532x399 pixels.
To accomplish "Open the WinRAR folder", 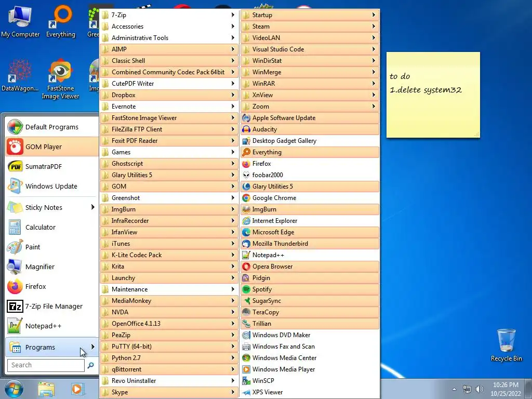I will click(310, 84).
